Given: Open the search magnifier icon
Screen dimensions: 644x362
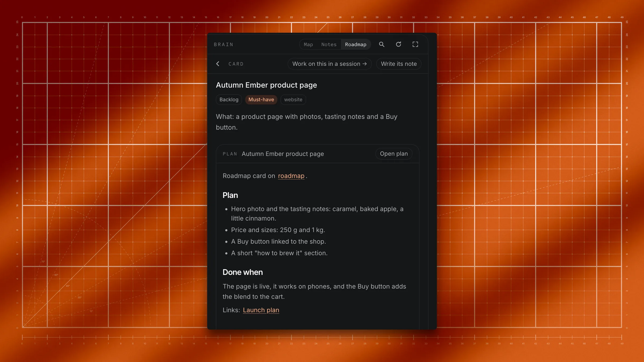Looking at the screenshot, I should tap(382, 44).
